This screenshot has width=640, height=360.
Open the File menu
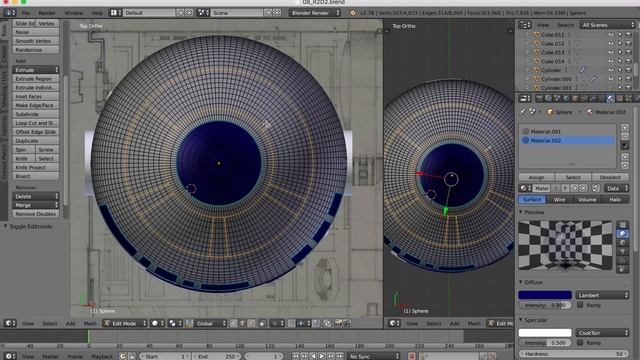point(26,13)
